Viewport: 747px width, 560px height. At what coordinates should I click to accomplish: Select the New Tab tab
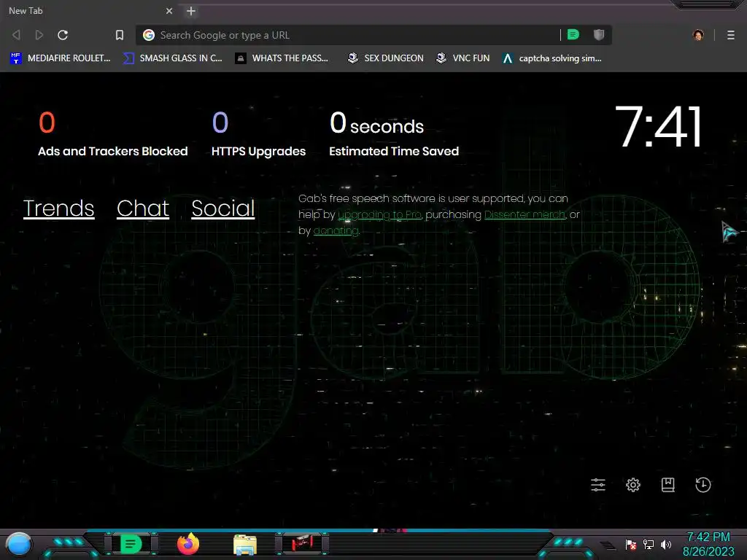(x=90, y=10)
